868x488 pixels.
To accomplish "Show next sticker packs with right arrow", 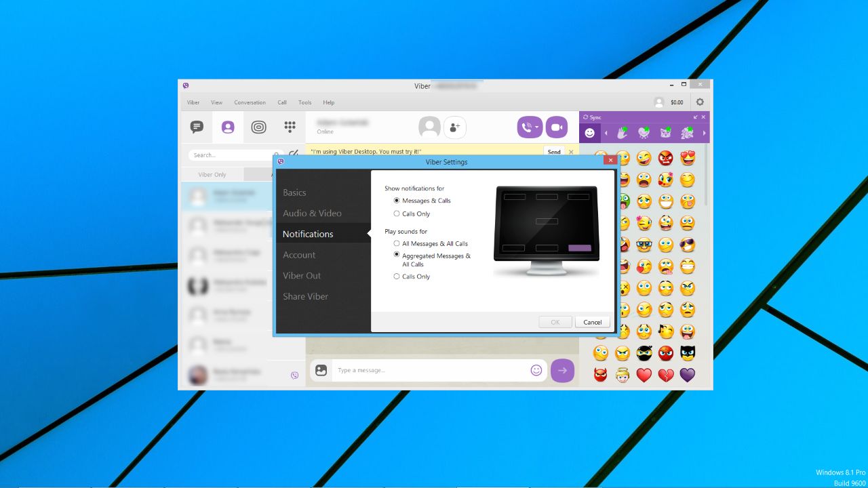I will (x=704, y=133).
